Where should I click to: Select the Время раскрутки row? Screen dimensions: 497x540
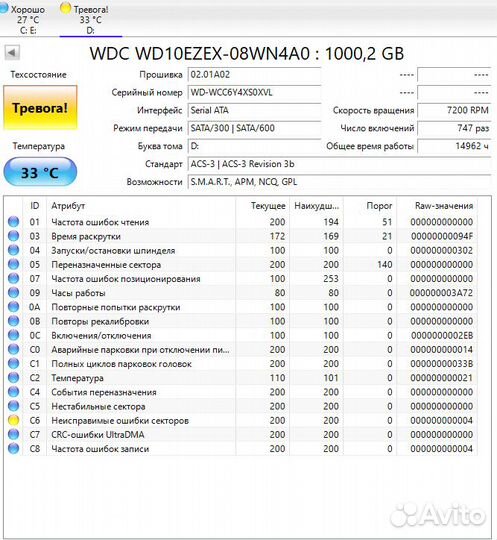pos(241,236)
